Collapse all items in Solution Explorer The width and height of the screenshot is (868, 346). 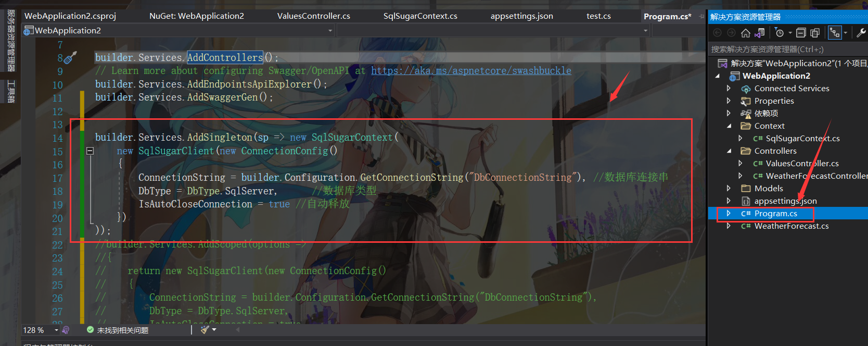click(801, 33)
